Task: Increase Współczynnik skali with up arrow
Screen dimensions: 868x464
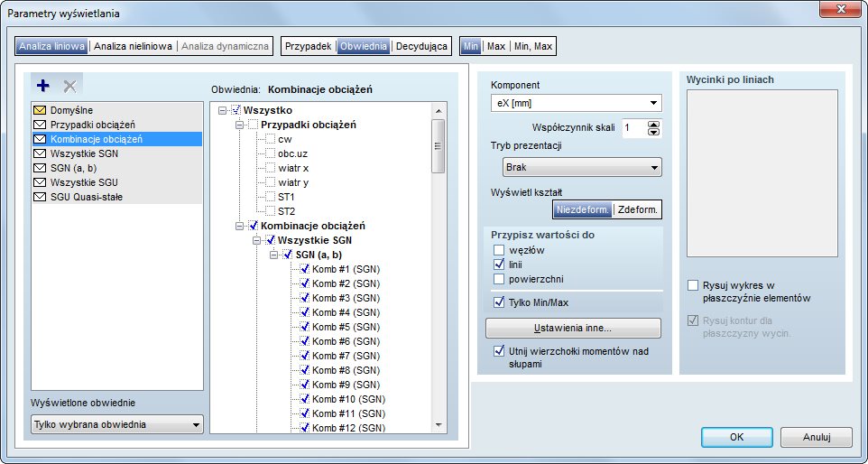Action: click(x=654, y=124)
